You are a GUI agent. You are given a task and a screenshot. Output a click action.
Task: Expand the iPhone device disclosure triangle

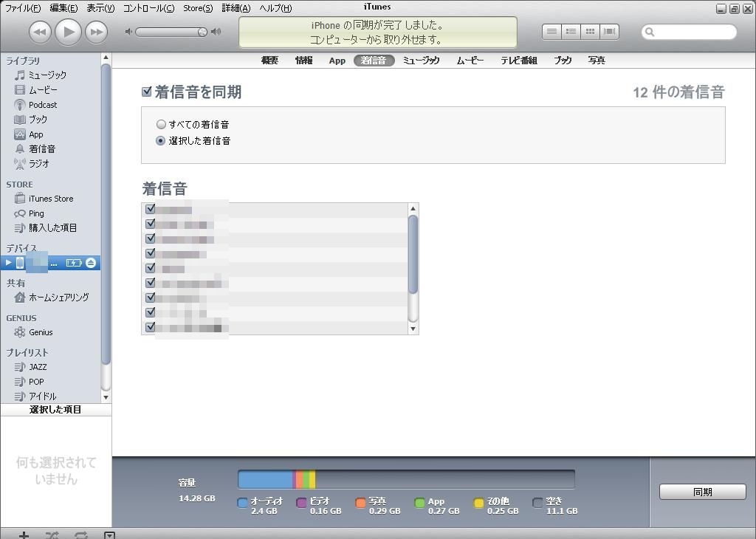point(8,263)
